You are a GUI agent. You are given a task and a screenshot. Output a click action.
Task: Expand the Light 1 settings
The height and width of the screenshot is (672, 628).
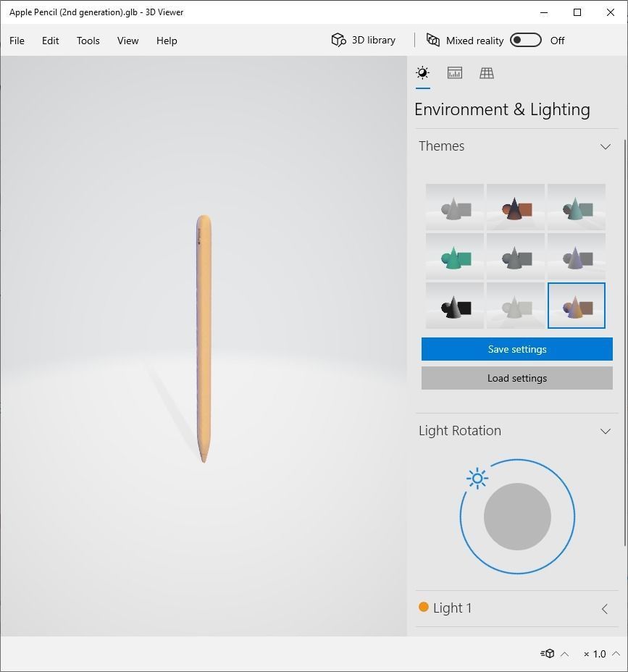pyautogui.click(x=604, y=608)
